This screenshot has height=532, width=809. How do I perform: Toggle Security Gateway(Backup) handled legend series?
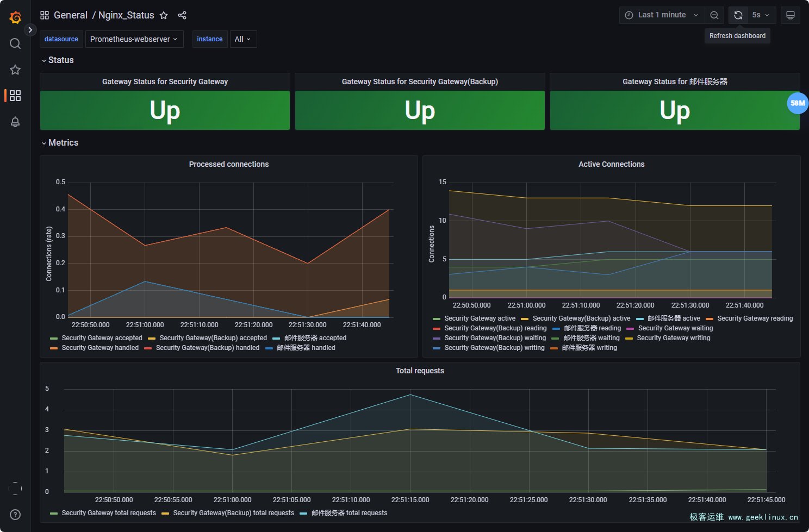(x=208, y=348)
